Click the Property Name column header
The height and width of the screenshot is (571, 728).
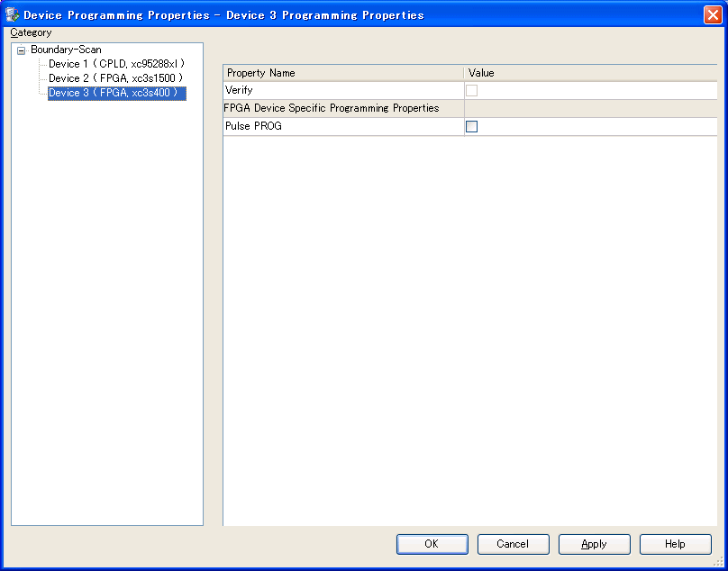[x=342, y=73]
